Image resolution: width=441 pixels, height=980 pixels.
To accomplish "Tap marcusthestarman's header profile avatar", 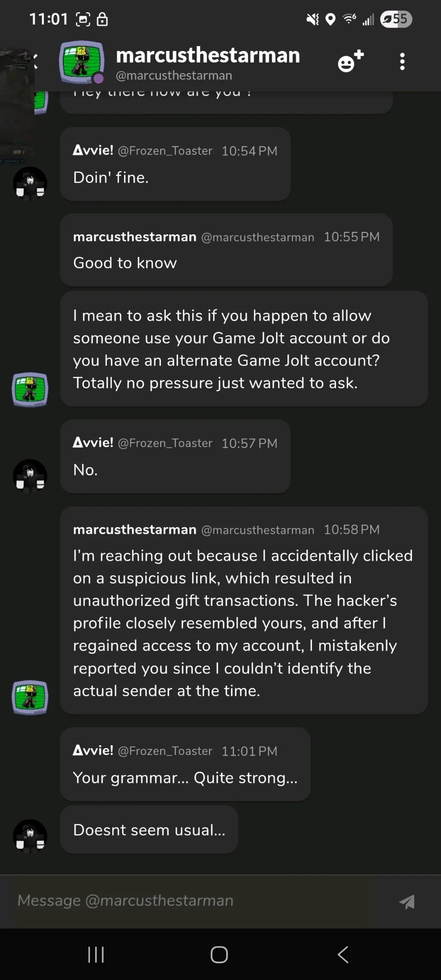I will tap(81, 62).
